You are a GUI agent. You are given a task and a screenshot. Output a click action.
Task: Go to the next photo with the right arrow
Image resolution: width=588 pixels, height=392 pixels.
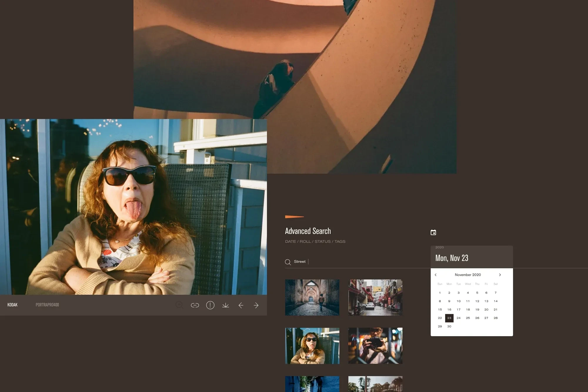[256, 305]
